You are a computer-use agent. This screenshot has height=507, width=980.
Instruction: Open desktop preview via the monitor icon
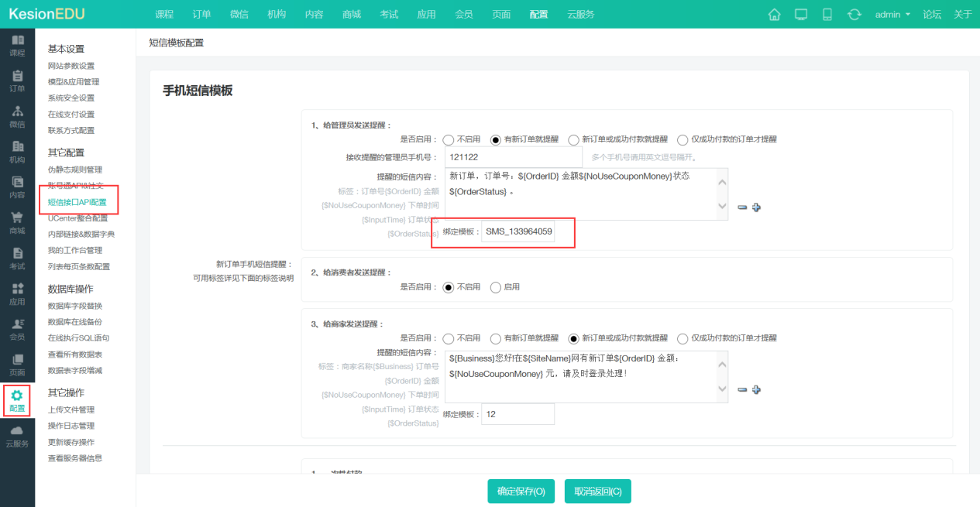point(799,13)
